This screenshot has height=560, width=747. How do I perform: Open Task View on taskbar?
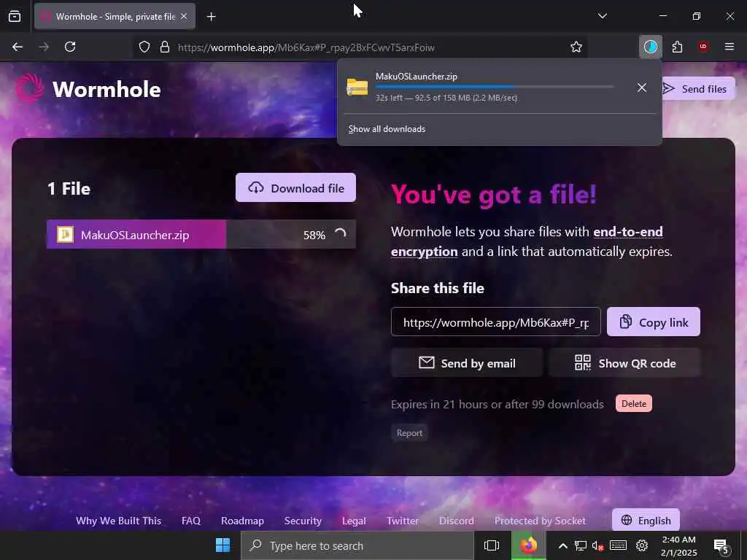click(x=492, y=545)
